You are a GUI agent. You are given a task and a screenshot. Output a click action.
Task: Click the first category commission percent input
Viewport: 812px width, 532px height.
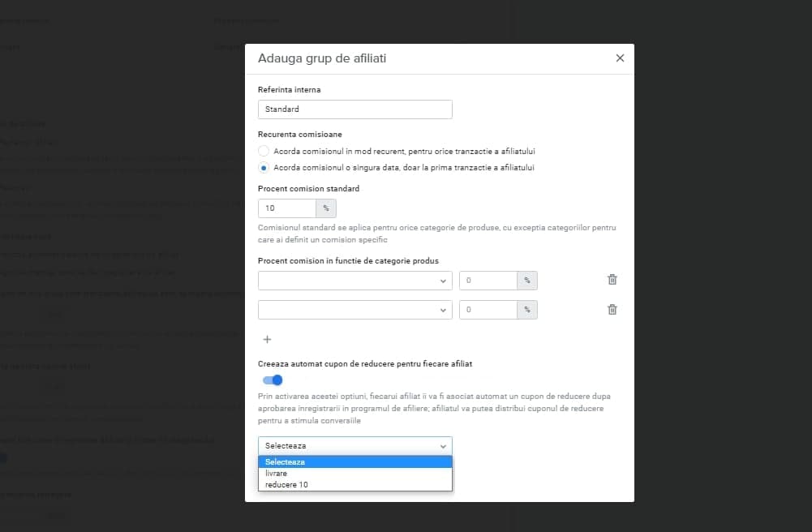(488, 281)
